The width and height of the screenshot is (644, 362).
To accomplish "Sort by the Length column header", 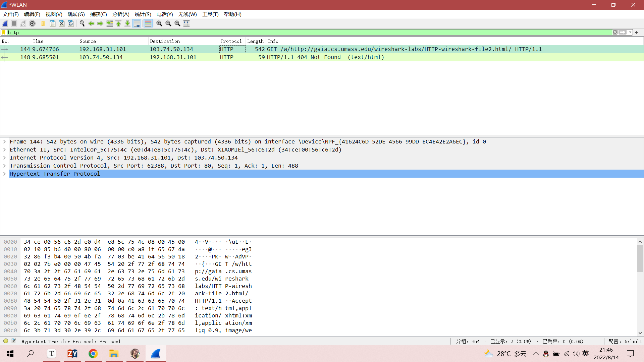I will [x=256, y=41].
